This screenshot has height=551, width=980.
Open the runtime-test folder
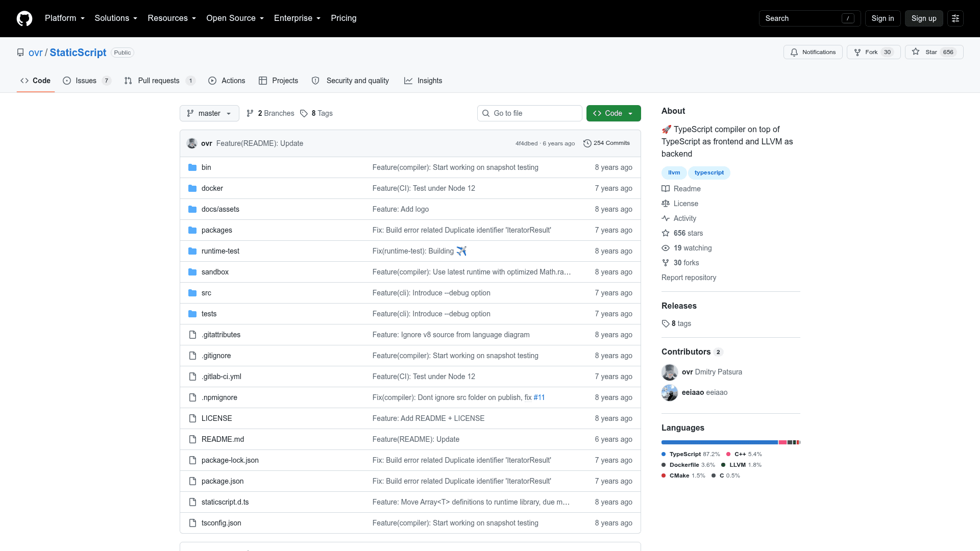coord(220,251)
